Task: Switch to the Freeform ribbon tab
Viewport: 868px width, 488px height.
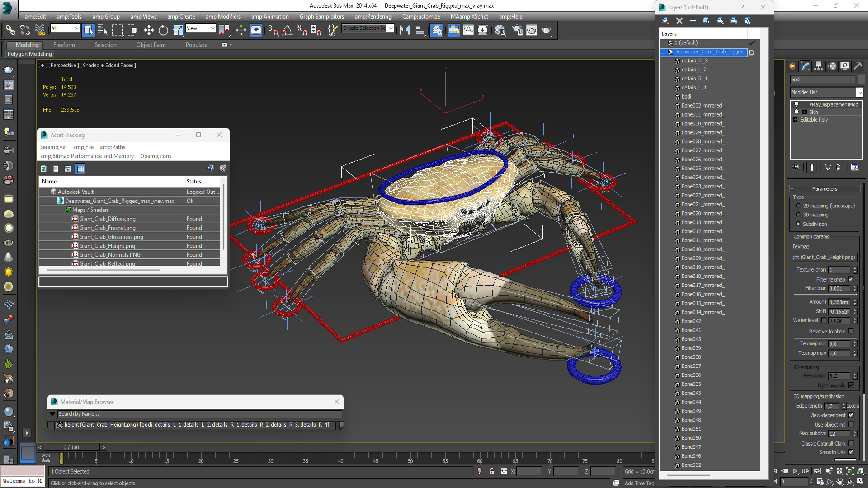Action: pos(64,45)
